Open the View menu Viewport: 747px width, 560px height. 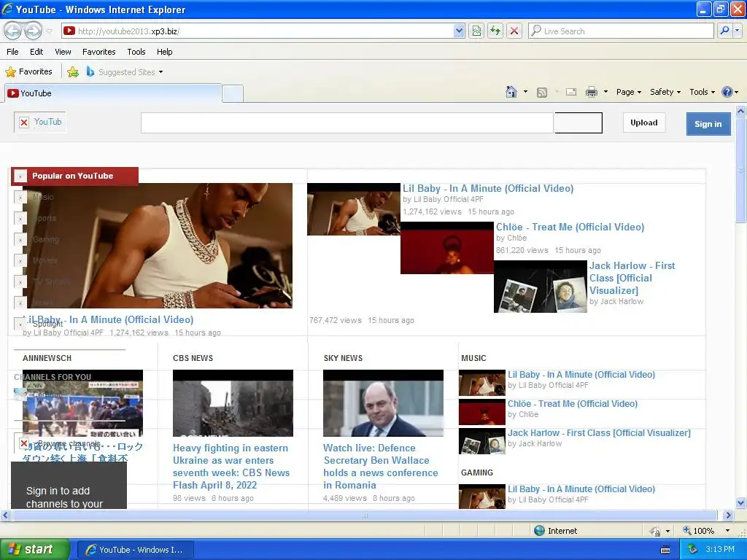[63, 52]
